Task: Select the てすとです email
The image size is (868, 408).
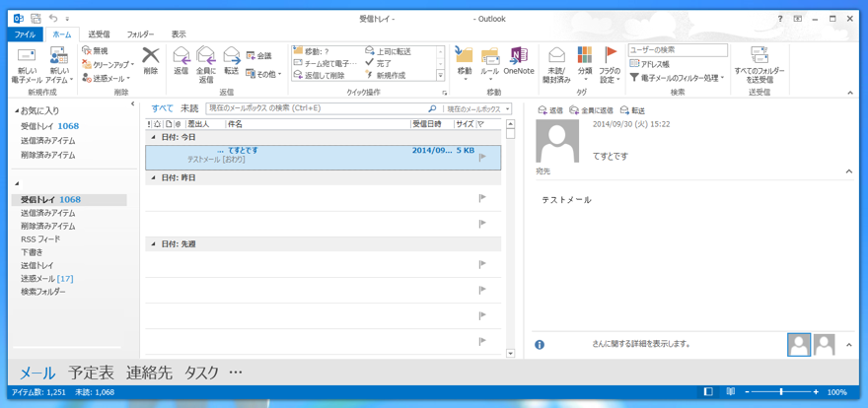Action: click(x=323, y=157)
